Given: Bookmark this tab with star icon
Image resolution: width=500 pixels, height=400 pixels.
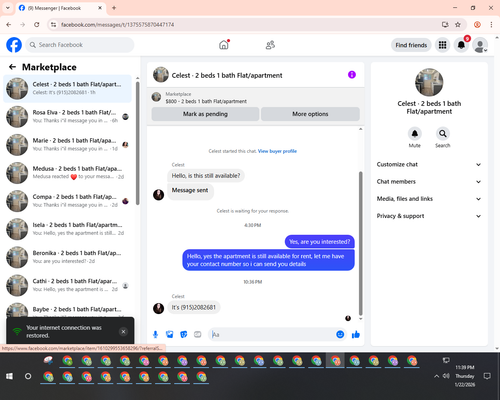Looking at the screenshot, I should 458,25.
